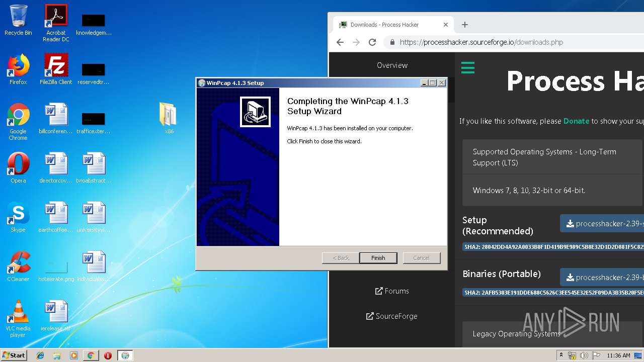The width and height of the screenshot is (644, 362).
Task: Click Finish in WinPcap Setup wizard
Action: coord(378,258)
